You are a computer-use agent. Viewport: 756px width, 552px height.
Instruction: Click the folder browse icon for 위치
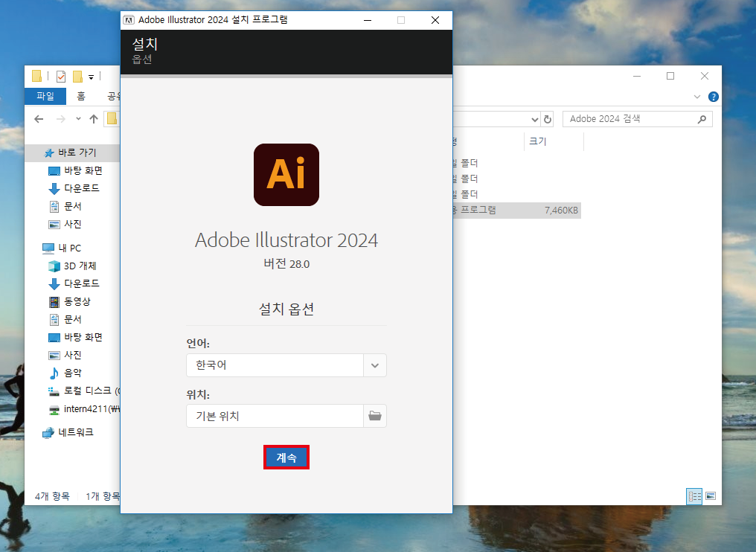[x=374, y=416]
